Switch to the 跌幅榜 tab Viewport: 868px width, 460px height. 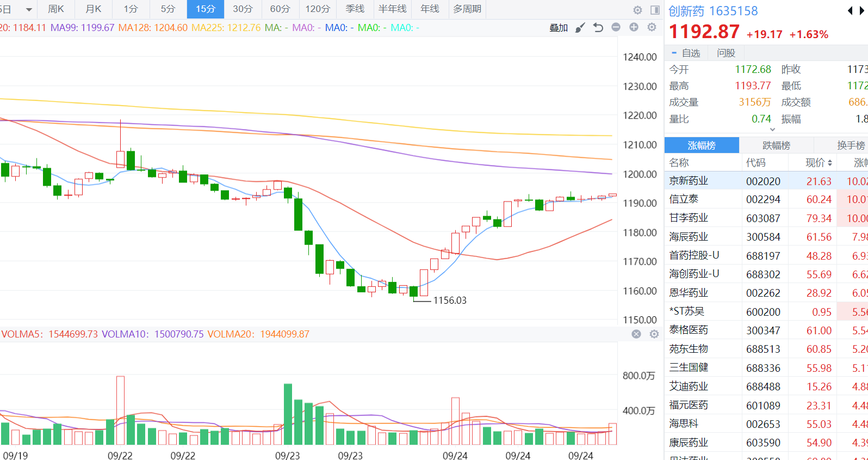[x=776, y=145]
